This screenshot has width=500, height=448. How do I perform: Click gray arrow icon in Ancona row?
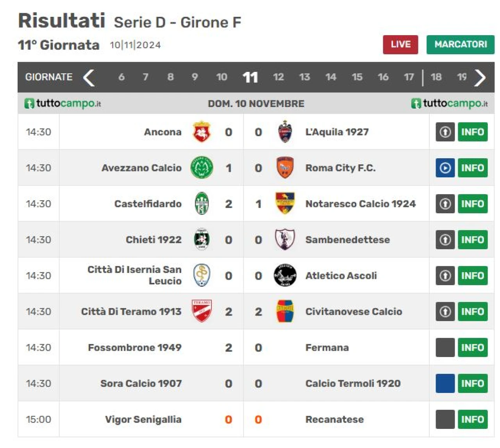pos(445,132)
